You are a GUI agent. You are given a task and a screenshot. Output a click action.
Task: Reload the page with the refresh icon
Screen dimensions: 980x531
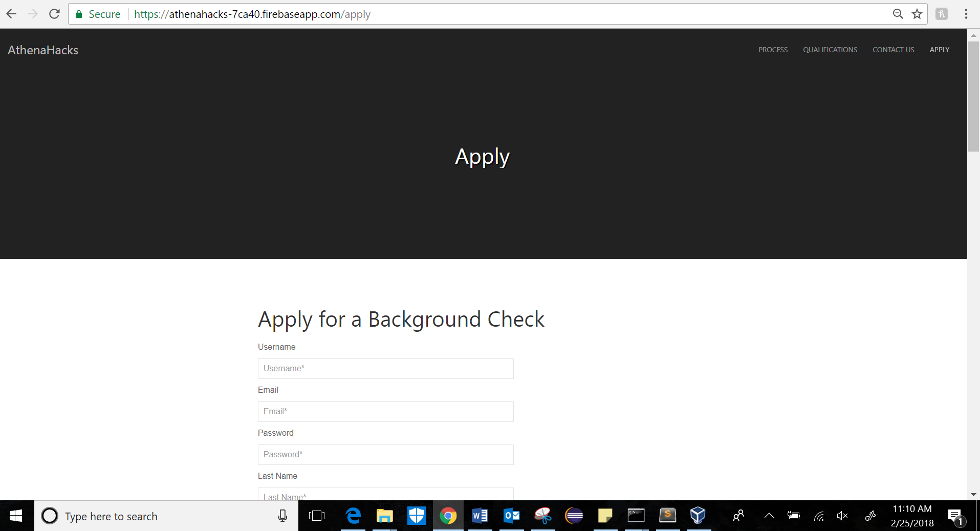(x=54, y=14)
